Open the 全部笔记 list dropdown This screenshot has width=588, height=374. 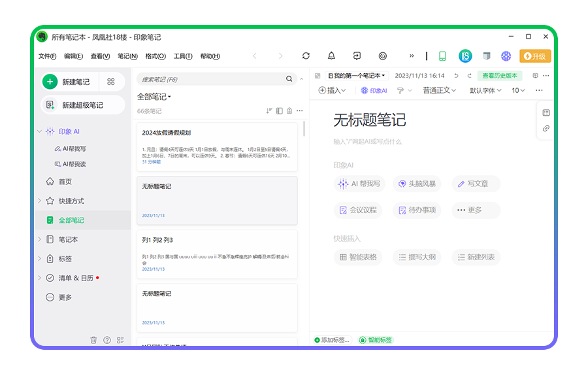click(x=154, y=97)
